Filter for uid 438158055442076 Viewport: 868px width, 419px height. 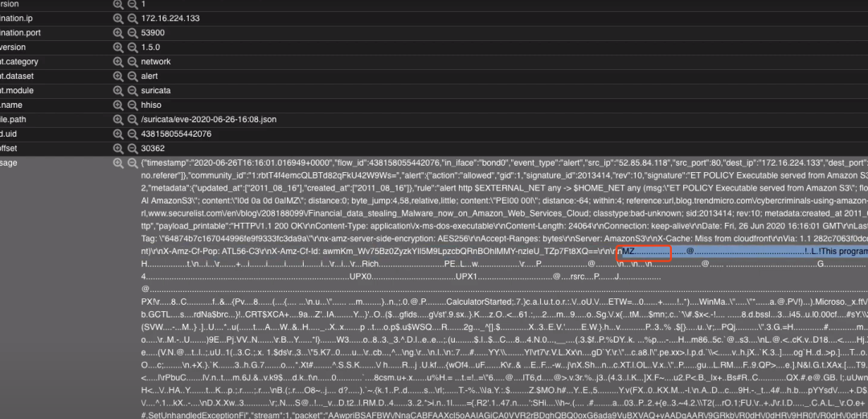point(118,134)
